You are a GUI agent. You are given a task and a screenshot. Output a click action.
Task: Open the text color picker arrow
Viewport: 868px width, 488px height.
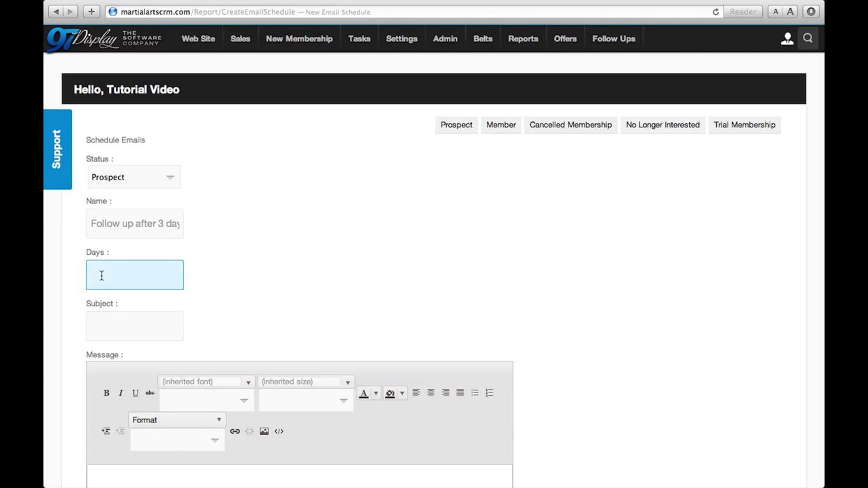coord(376,393)
